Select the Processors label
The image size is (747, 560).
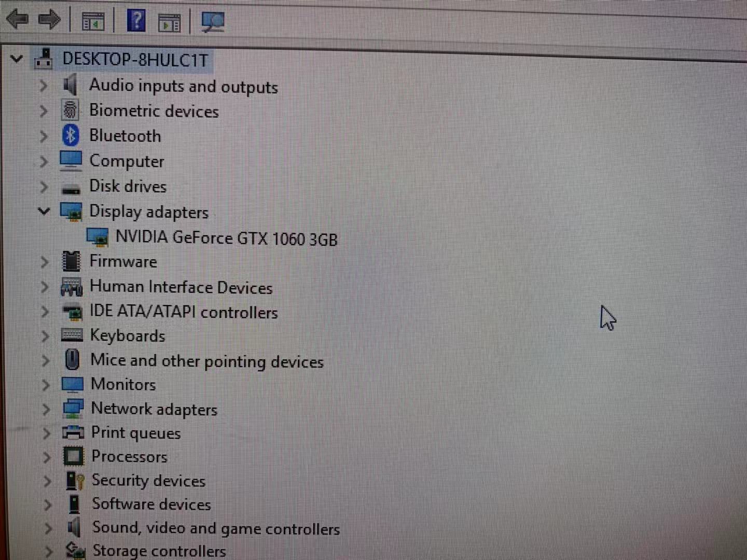(x=129, y=456)
